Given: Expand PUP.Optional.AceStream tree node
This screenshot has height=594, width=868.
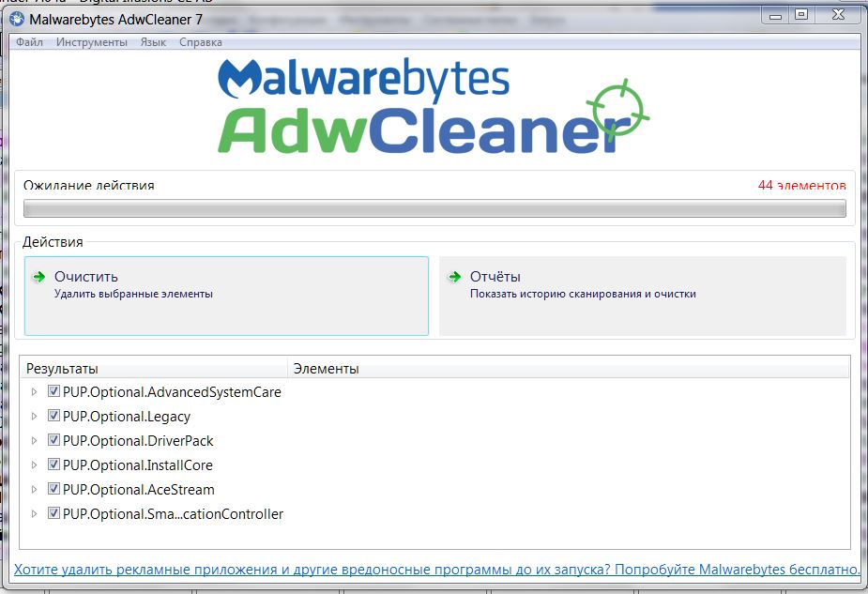Looking at the screenshot, I should point(34,490).
